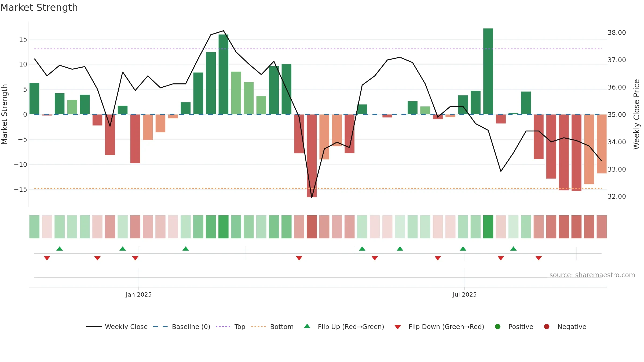This screenshot has height=362, width=644.
Task: Click the Market Strength chart title
Action: [39, 8]
